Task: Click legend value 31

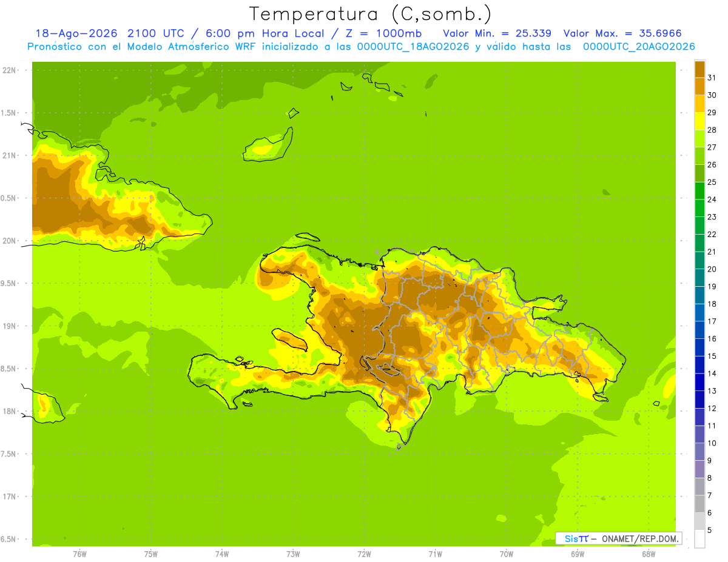Action: pyautogui.click(x=712, y=78)
